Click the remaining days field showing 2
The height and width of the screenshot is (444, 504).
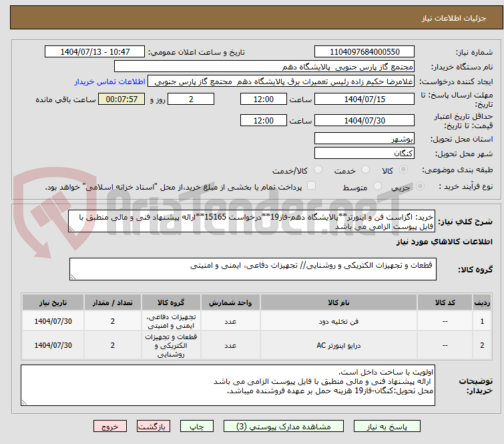point(191,99)
